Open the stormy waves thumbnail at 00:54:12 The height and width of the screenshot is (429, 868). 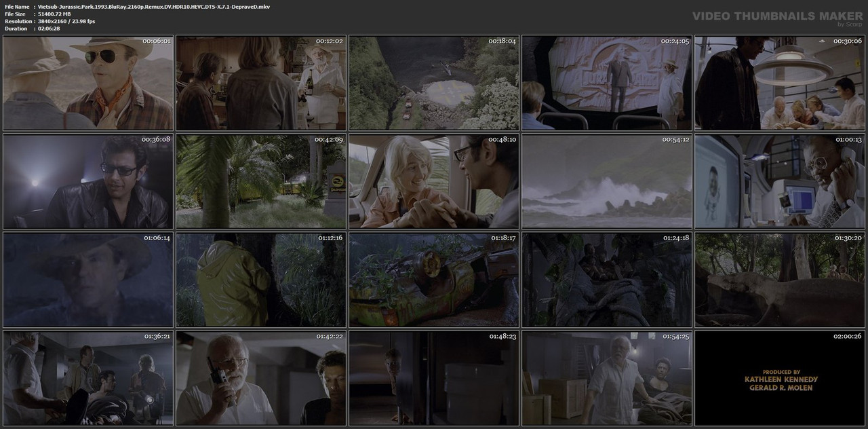click(607, 181)
